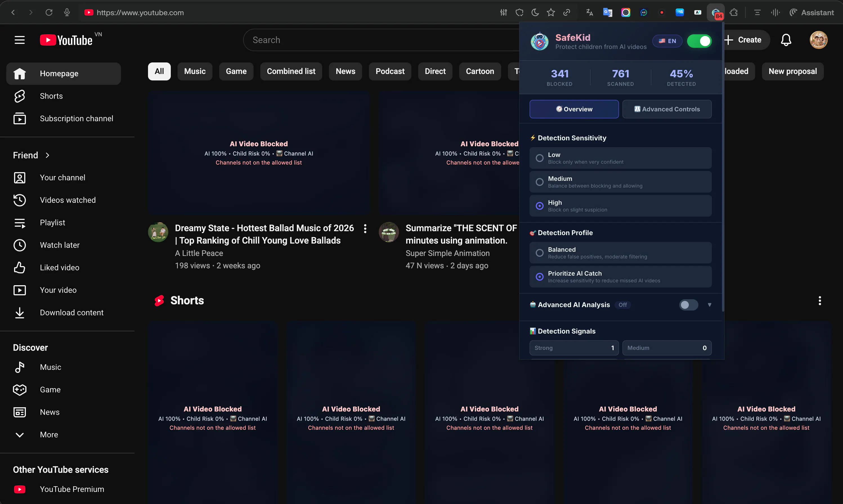Click the dark mode moon icon
Image resolution: width=843 pixels, height=504 pixels.
click(535, 13)
